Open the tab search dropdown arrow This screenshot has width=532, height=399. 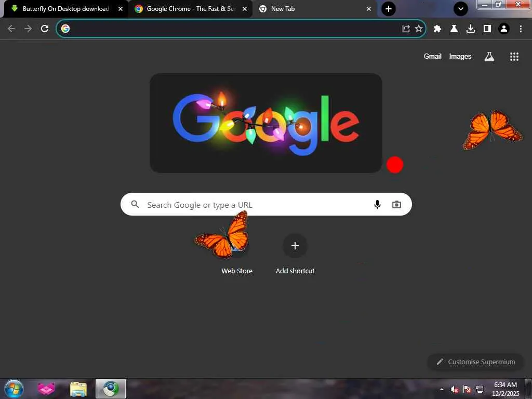461,9
